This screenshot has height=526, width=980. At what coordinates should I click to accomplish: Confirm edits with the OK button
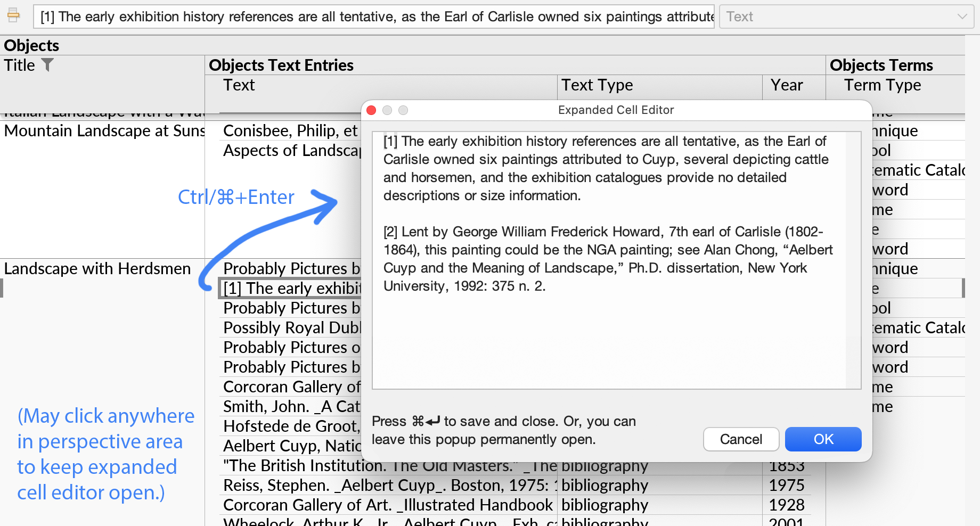pos(822,439)
